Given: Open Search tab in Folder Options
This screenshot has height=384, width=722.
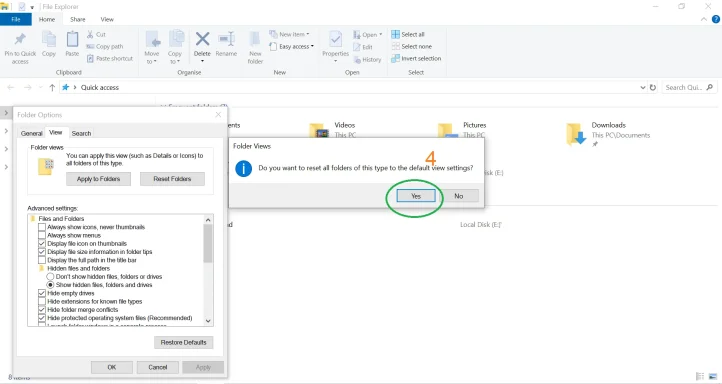Looking at the screenshot, I should coord(81,133).
